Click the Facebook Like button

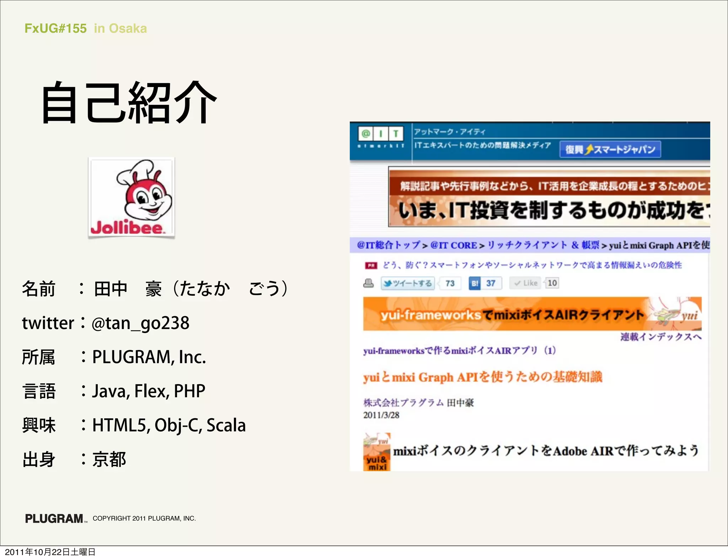click(525, 283)
